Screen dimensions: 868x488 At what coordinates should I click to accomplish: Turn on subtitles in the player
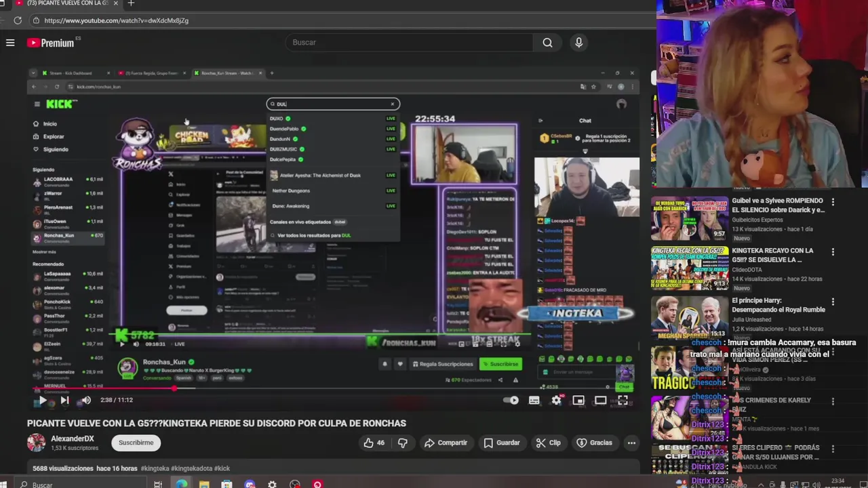(534, 401)
